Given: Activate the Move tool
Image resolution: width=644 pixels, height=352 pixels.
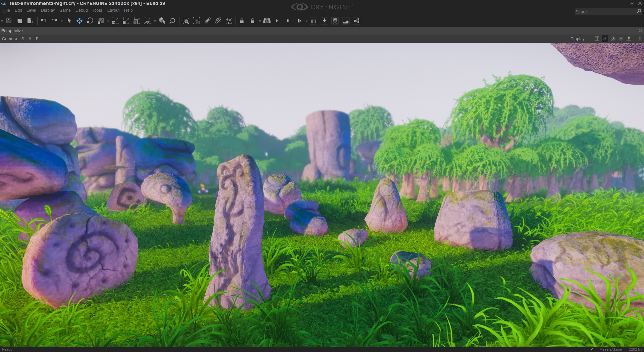Looking at the screenshot, I should 79,21.
